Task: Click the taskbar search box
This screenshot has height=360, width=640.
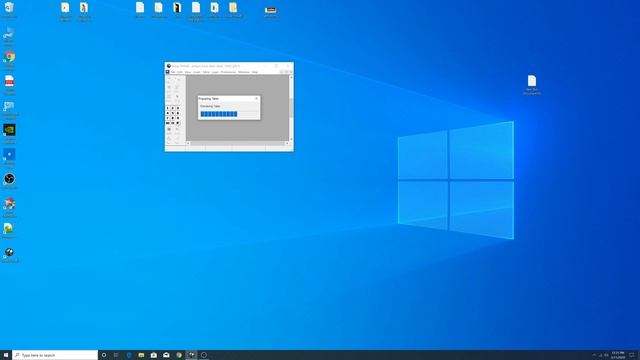Action: (55, 355)
